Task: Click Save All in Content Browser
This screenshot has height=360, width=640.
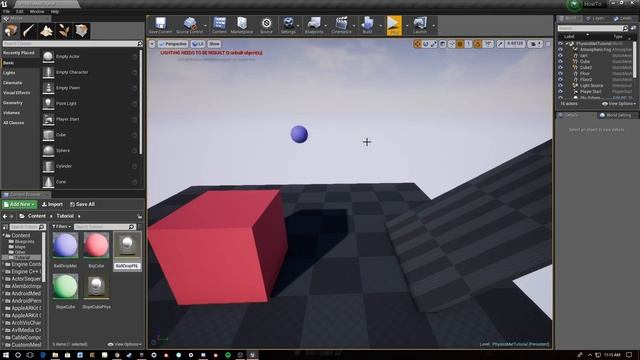Action: pos(82,204)
